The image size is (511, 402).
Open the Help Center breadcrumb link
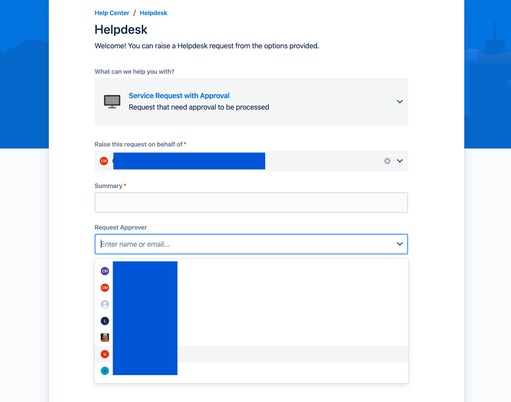[112, 13]
